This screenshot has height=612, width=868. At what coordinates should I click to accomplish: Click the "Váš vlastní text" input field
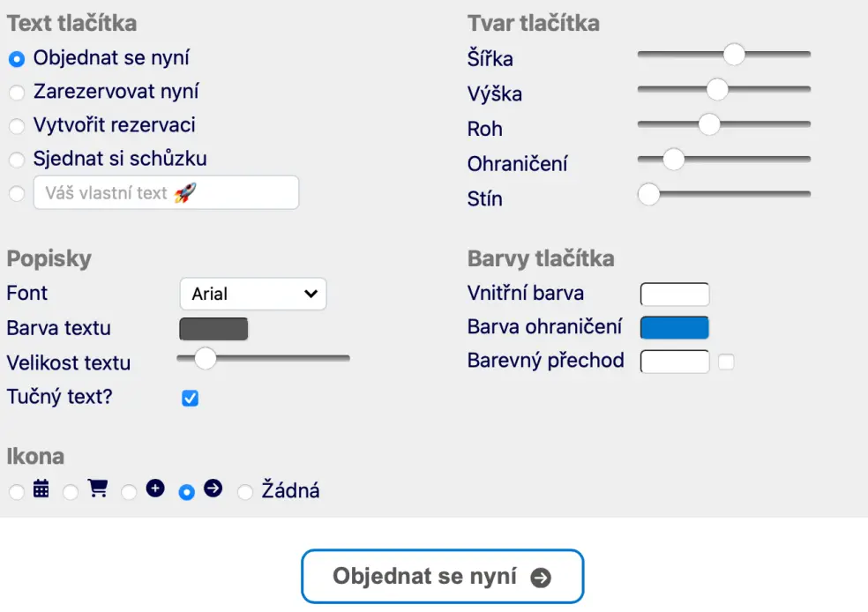(166, 192)
